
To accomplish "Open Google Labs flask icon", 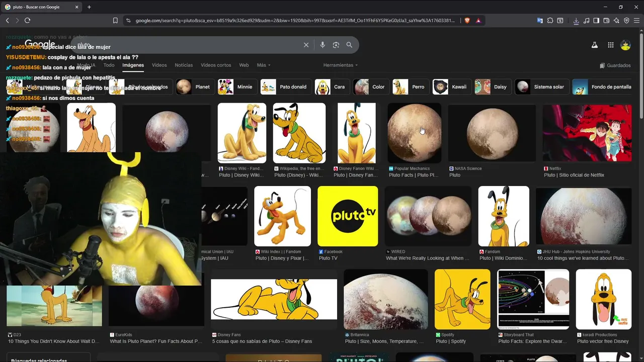I will pyautogui.click(x=594, y=45).
